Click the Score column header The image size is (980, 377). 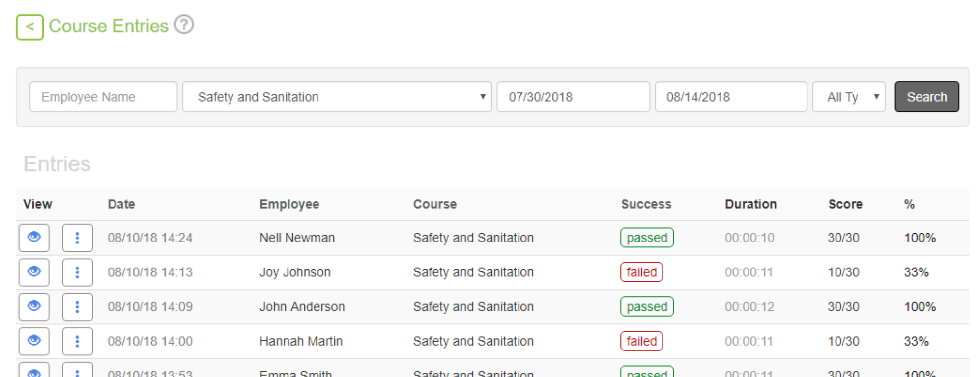[x=845, y=204]
